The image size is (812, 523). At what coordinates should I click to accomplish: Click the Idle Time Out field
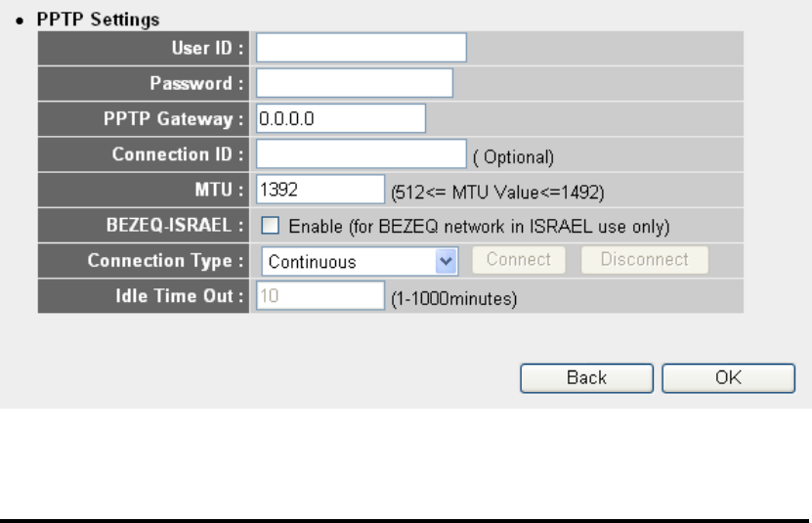coord(321,295)
